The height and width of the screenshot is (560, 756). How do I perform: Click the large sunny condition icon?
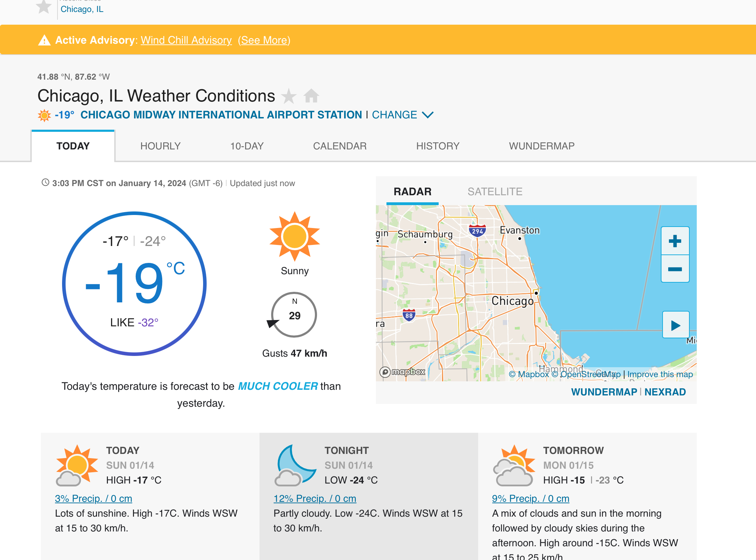[x=295, y=236]
